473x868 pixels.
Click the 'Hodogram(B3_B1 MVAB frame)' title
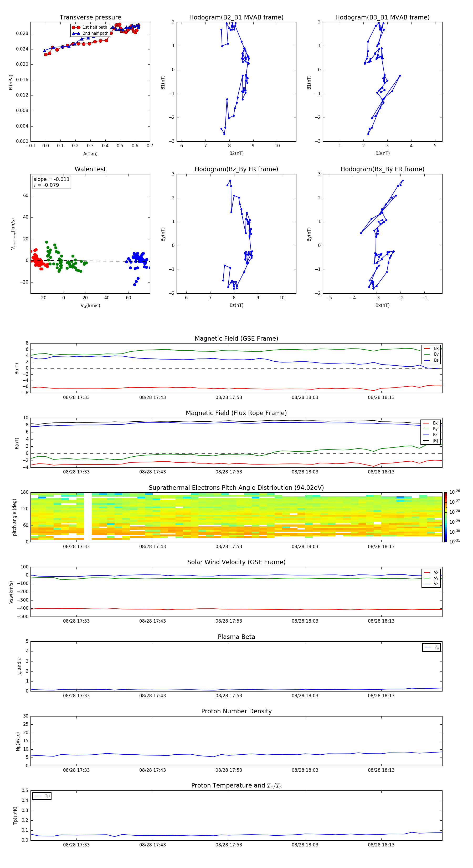coord(382,18)
